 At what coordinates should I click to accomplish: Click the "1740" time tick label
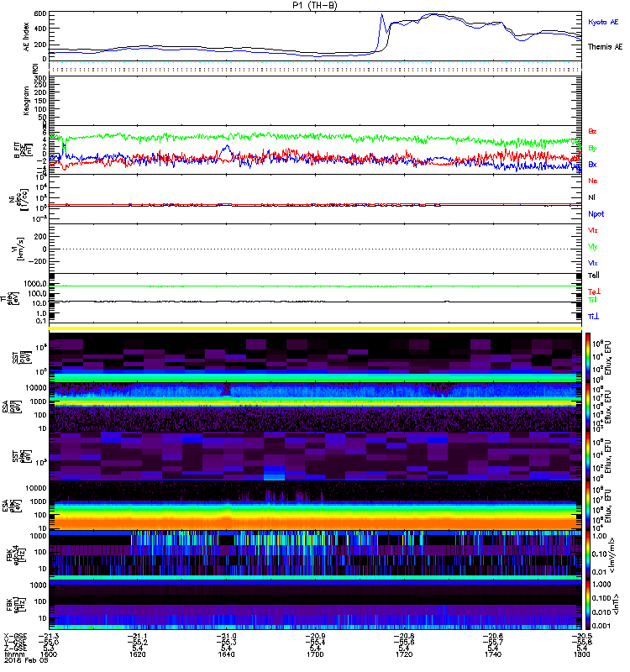(493, 654)
